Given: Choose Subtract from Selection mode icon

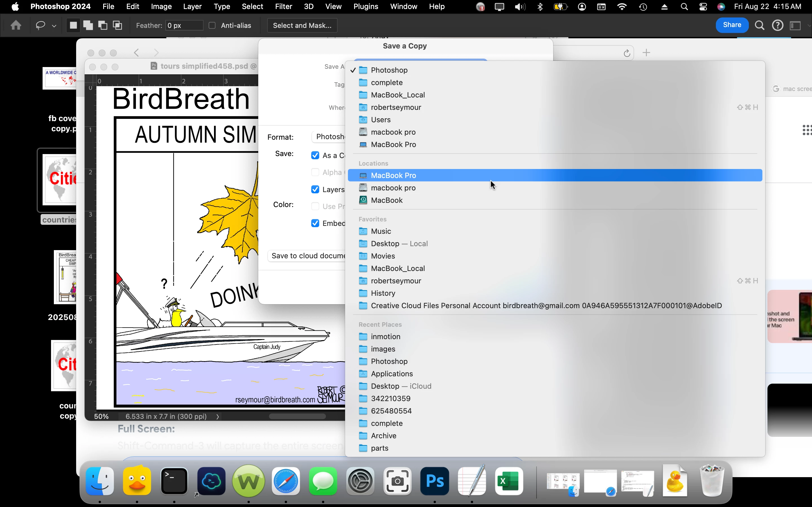Looking at the screenshot, I should 103,25.
